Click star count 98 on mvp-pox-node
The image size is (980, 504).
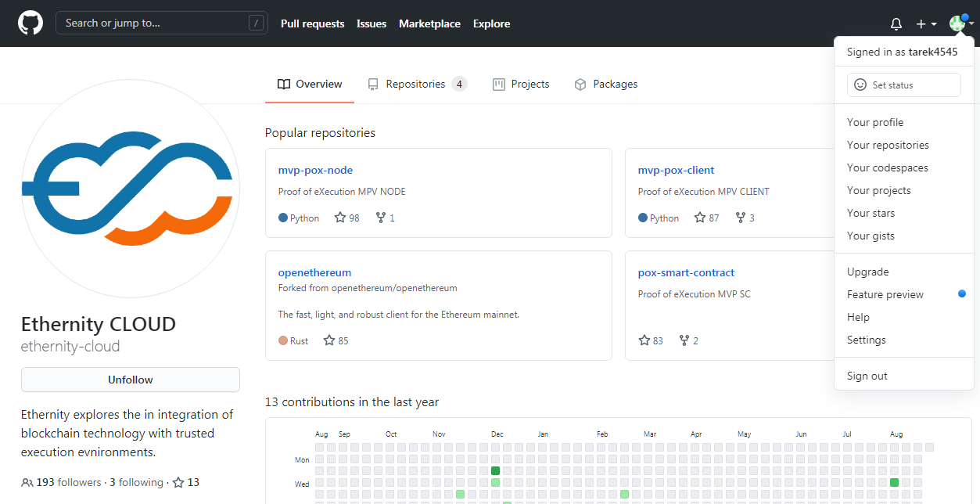click(x=346, y=218)
